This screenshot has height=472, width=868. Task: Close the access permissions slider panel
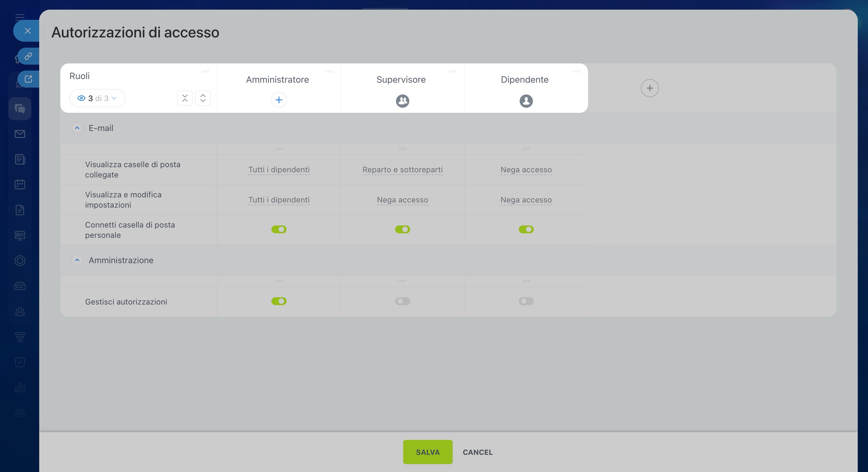point(28,31)
